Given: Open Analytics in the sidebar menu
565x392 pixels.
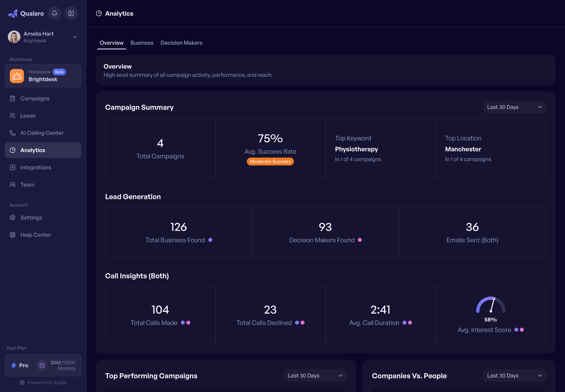Looking at the screenshot, I should tap(43, 150).
